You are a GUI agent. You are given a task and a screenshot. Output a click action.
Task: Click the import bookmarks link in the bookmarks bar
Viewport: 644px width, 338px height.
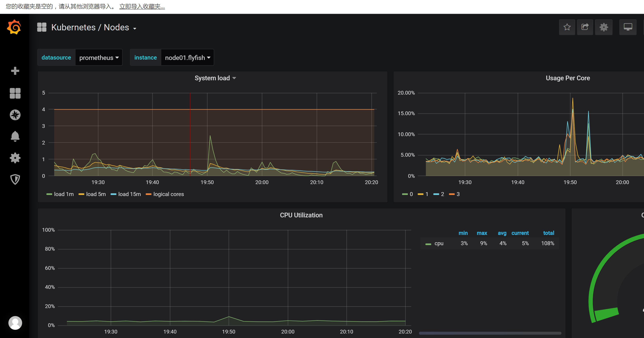(142, 6)
